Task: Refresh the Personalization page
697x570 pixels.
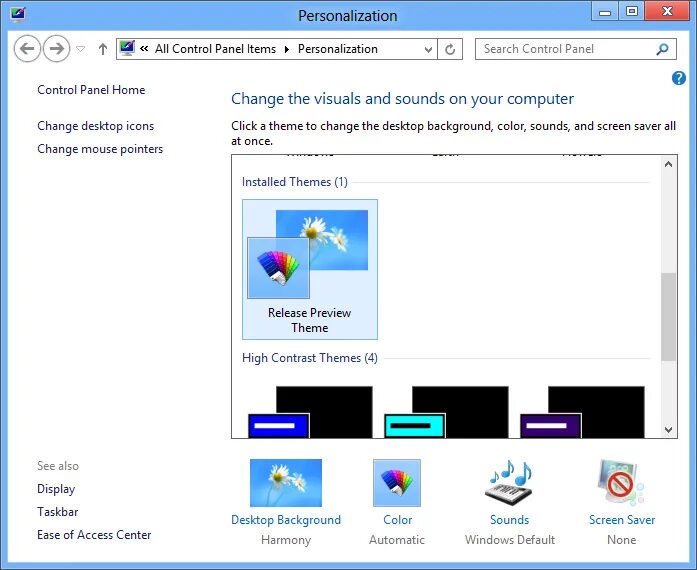Action: 450,49
